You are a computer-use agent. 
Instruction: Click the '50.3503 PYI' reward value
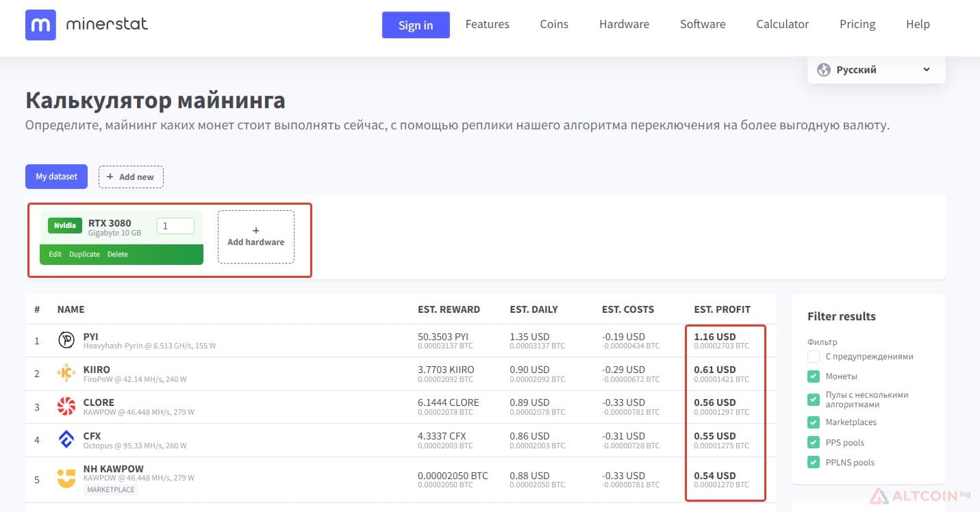(x=443, y=337)
